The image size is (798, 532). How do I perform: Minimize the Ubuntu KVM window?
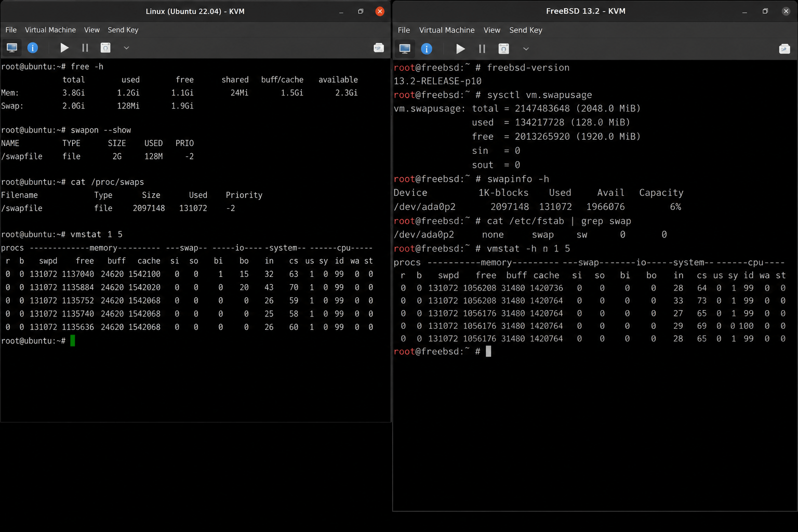coord(341,11)
